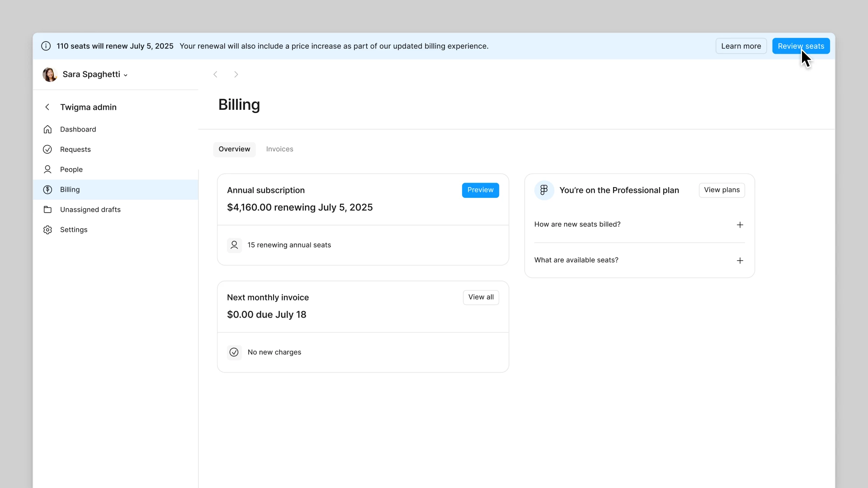Click the Learn more button in banner
The image size is (868, 488).
[741, 46]
